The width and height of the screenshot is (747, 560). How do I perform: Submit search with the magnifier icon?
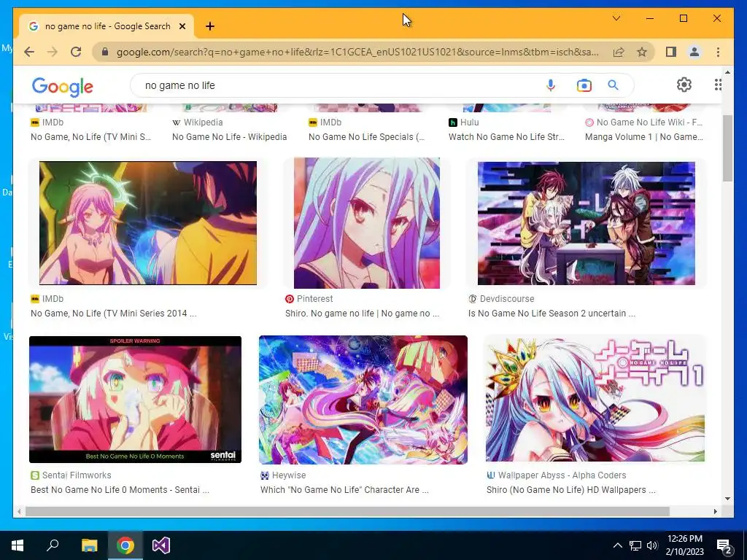[x=613, y=85]
